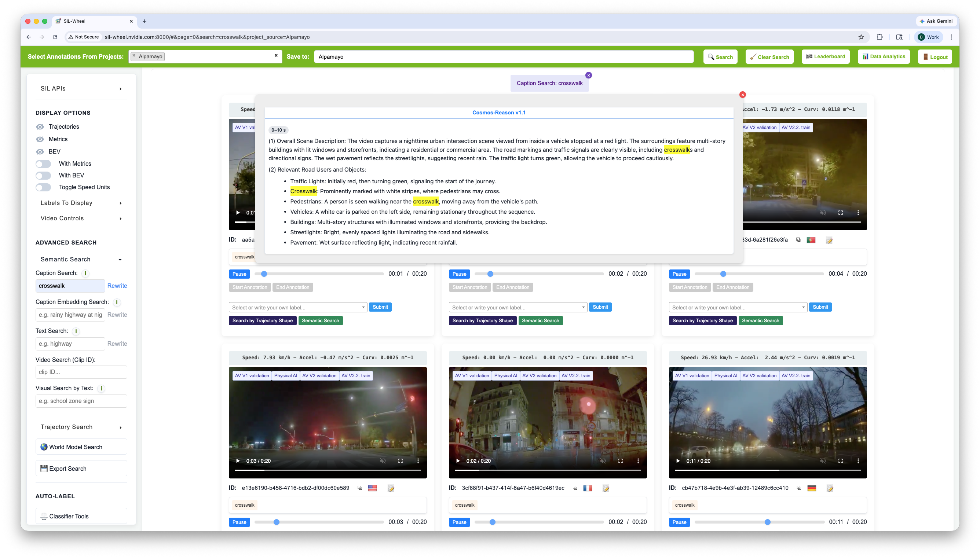
Task: Show info for Text Search
Action: tap(76, 331)
